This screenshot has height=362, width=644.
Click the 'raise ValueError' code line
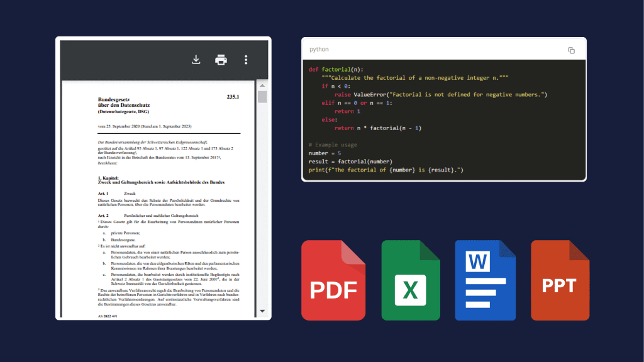441,95
